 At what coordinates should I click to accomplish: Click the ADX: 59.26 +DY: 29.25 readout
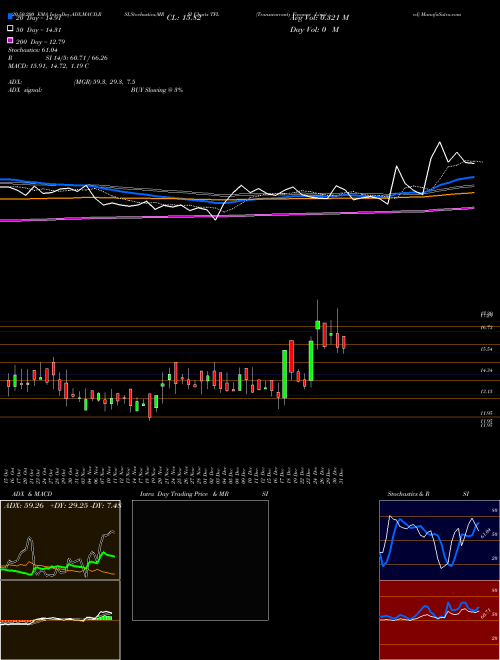click(x=63, y=506)
